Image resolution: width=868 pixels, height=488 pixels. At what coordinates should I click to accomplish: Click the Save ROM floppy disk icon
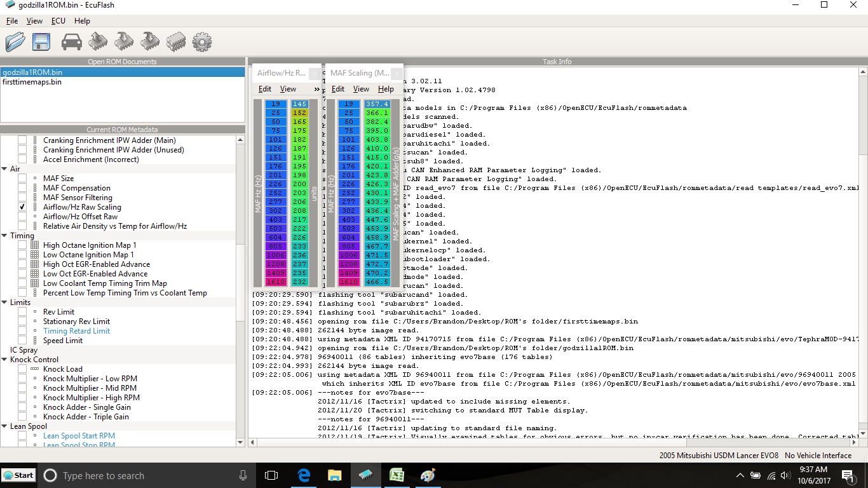[42, 42]
